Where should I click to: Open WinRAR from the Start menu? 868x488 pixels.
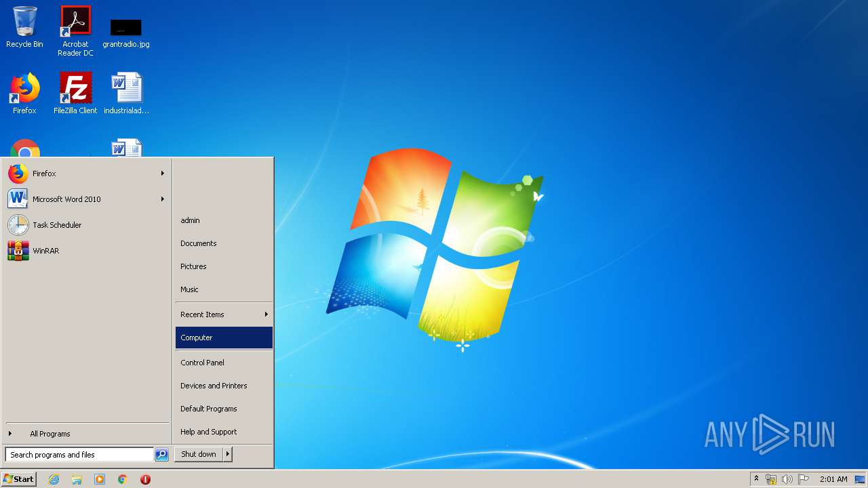(x=85, y=251)
